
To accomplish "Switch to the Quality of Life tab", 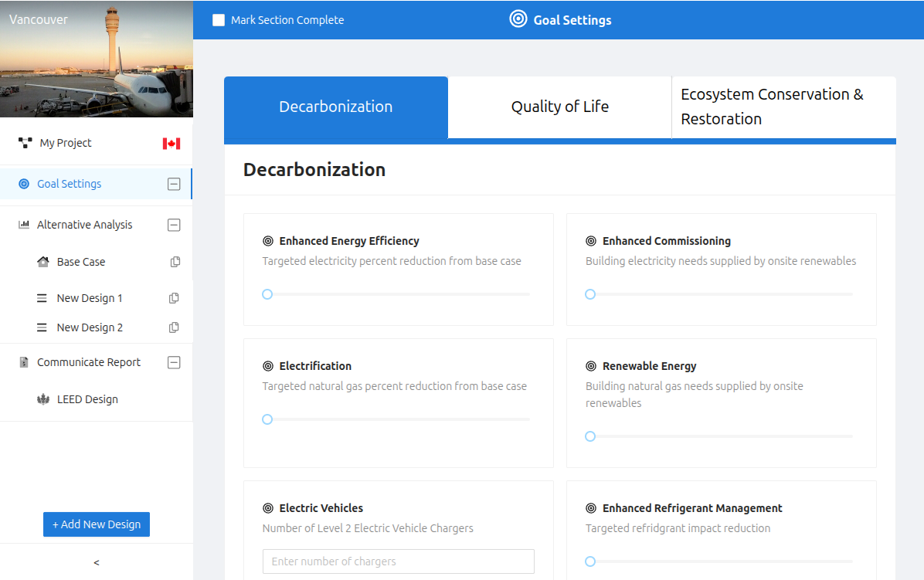I will pos(559,107).
